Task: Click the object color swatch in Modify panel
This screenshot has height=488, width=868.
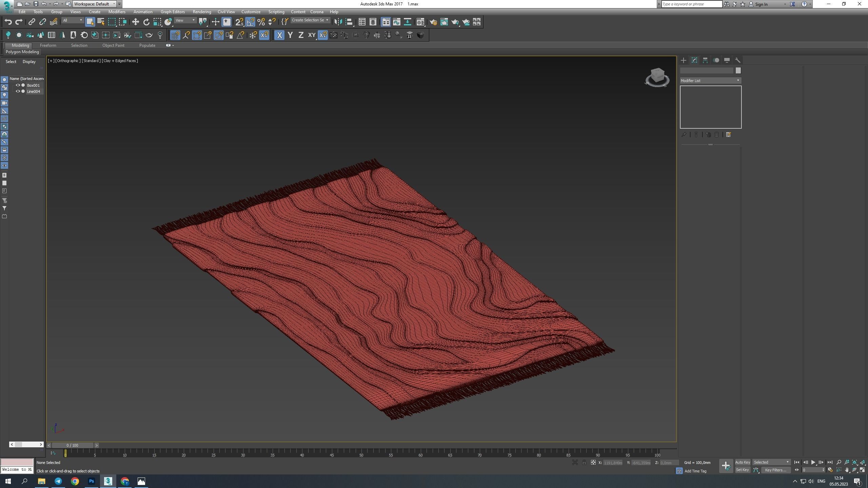Action: pos(738,70)
